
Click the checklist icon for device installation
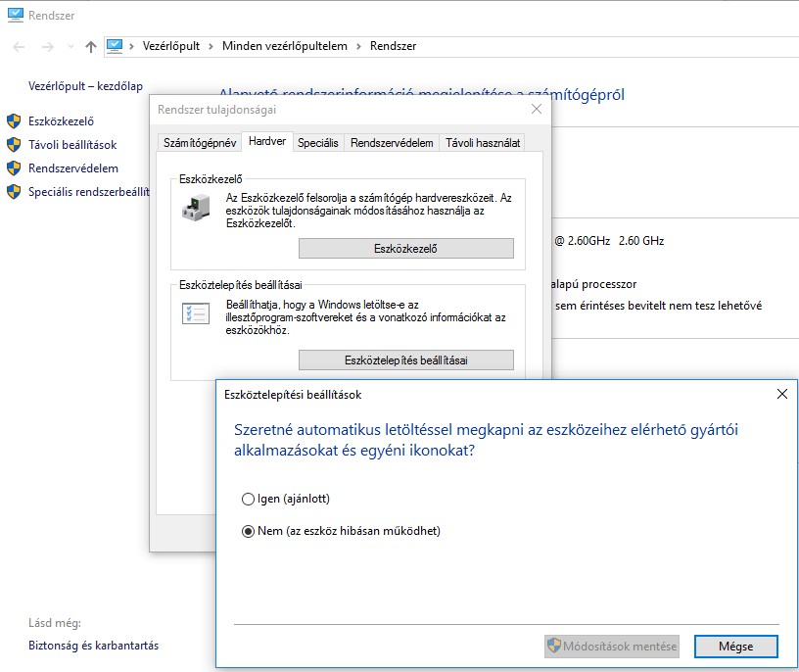[196, 313]
